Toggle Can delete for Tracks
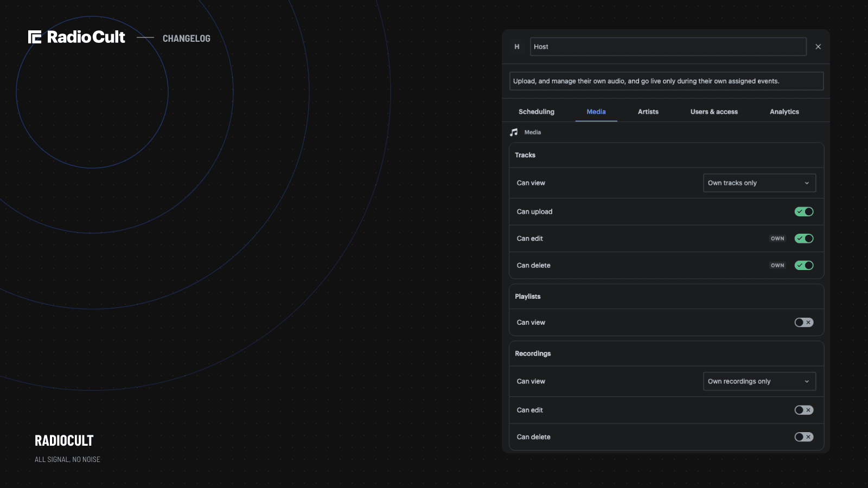868x488 pixels. tap(804, 265)
